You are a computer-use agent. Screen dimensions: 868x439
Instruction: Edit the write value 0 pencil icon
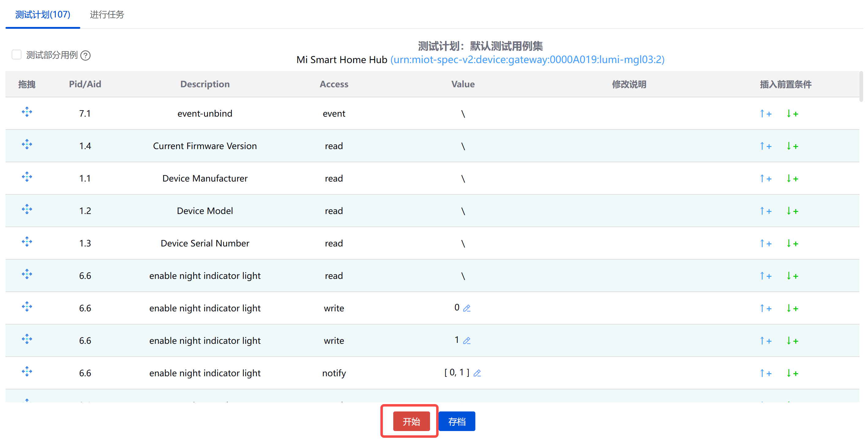467,308
